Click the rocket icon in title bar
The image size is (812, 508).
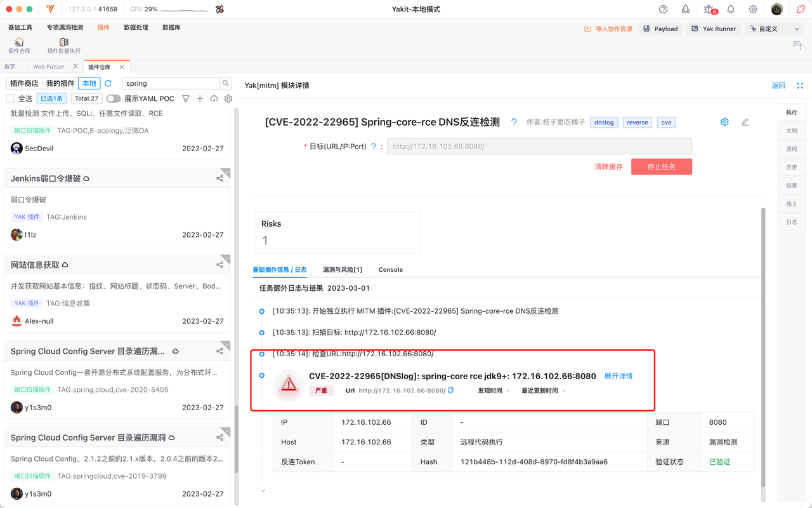(x=686, y=10)
